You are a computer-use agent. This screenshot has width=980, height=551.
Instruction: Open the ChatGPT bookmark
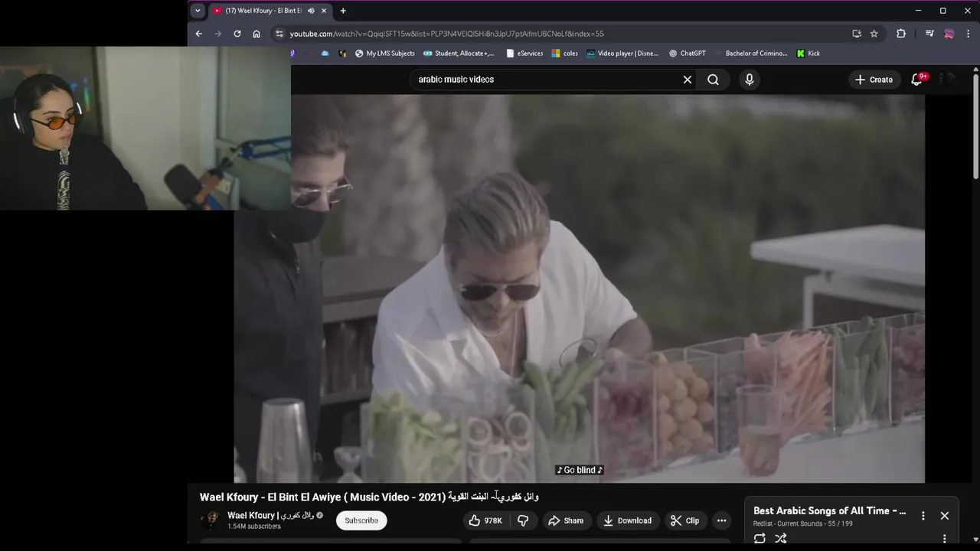click(x=687, y=54)
